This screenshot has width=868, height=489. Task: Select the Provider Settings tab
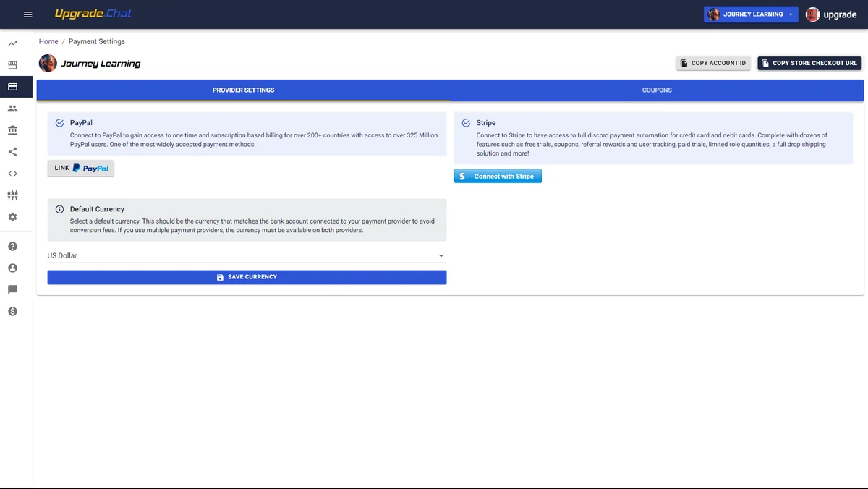click(243, 90)
